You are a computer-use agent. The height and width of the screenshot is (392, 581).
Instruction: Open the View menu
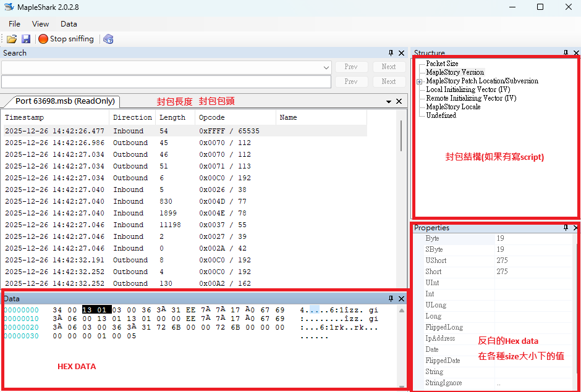tap(40, 24)
